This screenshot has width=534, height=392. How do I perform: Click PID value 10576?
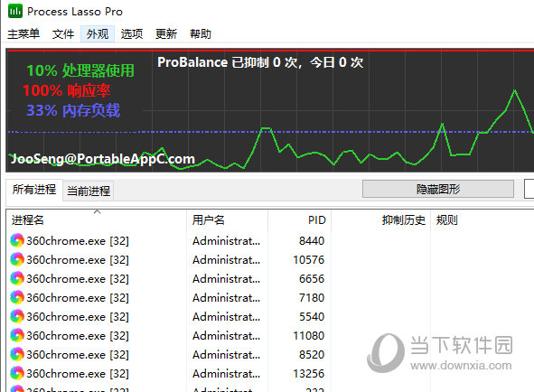click(x=308, y=260)
